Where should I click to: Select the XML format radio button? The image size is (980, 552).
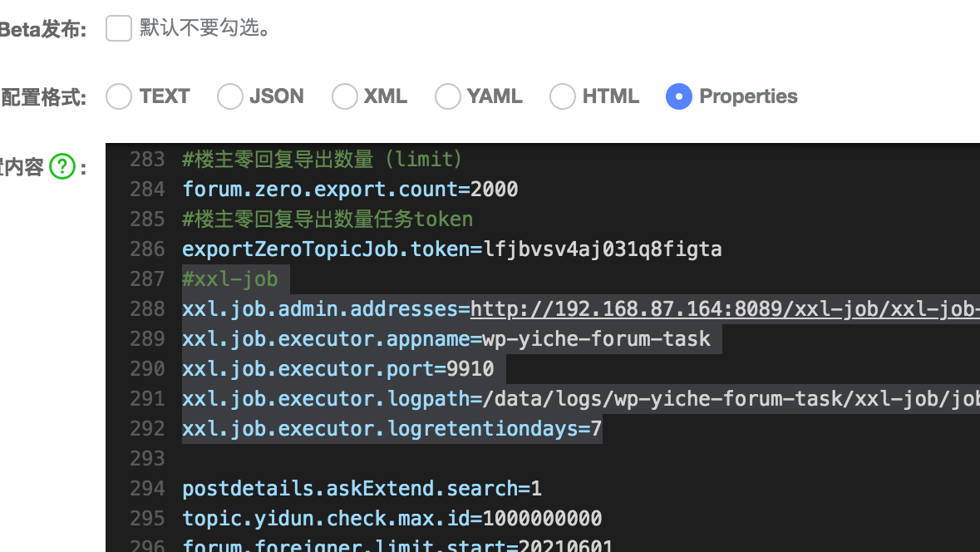point(344,96)
